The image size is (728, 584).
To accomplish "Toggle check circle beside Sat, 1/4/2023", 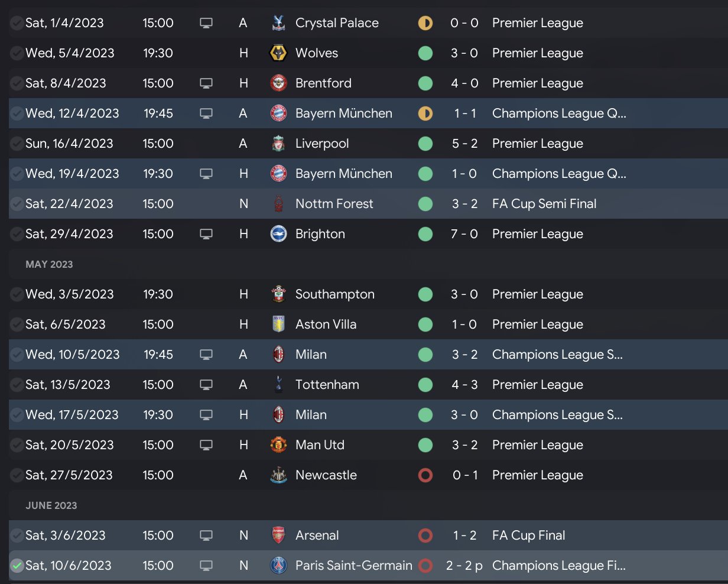I will (x=17, y=23).
